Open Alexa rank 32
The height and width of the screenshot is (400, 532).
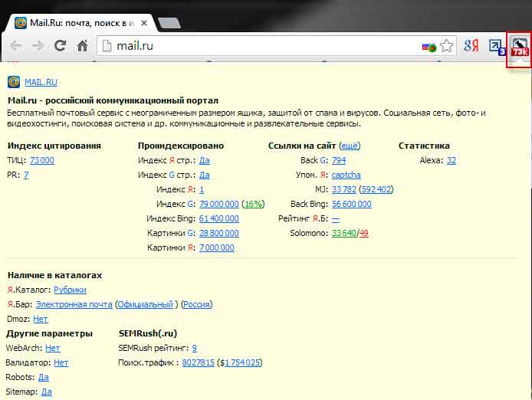pyautogui.click(x=452, y=160)
